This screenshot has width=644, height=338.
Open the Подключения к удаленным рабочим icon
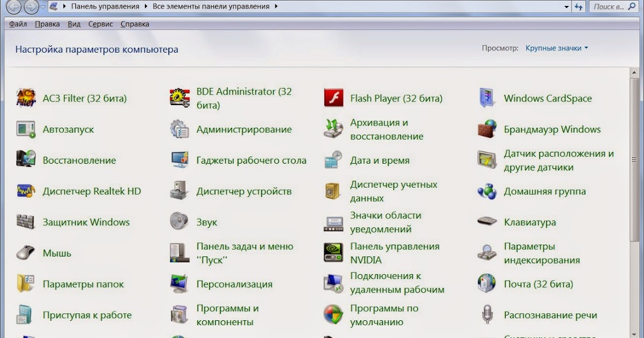(x=333, y=284)
